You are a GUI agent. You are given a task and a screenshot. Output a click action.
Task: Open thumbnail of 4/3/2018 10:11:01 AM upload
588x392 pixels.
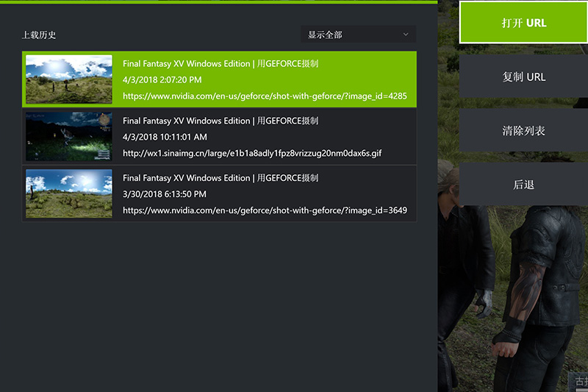tap(69, 137)
